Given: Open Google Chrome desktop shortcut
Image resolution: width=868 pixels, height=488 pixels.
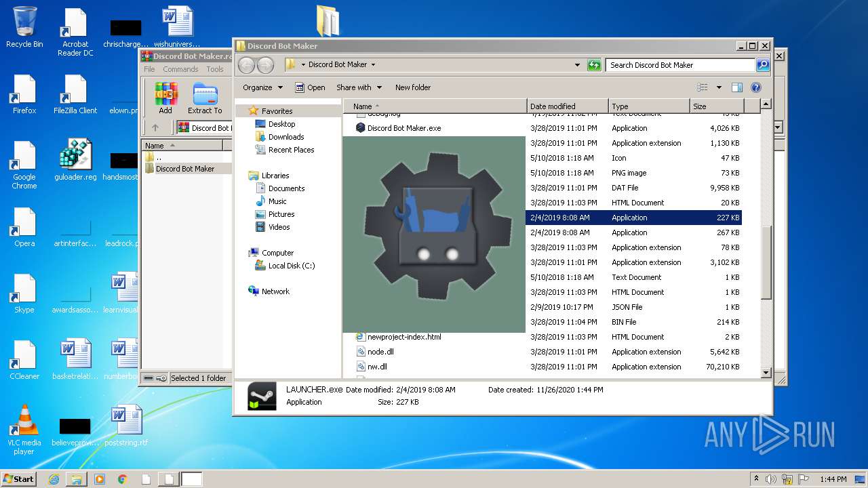Looking at the screenshot, I should point(24,165).
